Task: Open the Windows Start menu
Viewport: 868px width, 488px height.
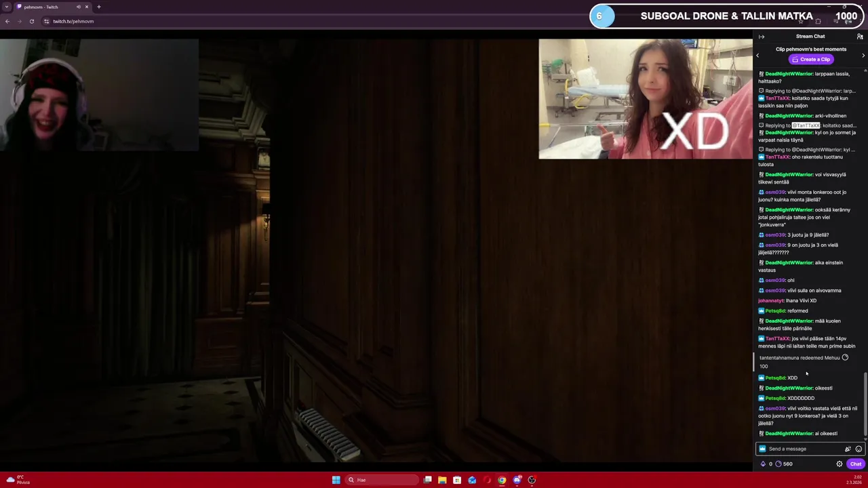Action: pos(336,480)
